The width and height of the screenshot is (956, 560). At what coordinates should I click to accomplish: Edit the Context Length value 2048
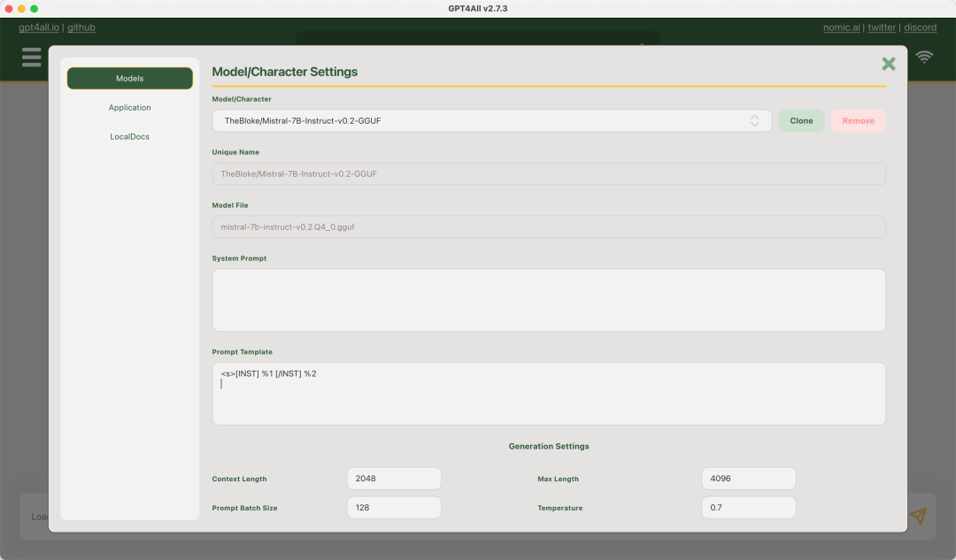click(x=394, y=479)
